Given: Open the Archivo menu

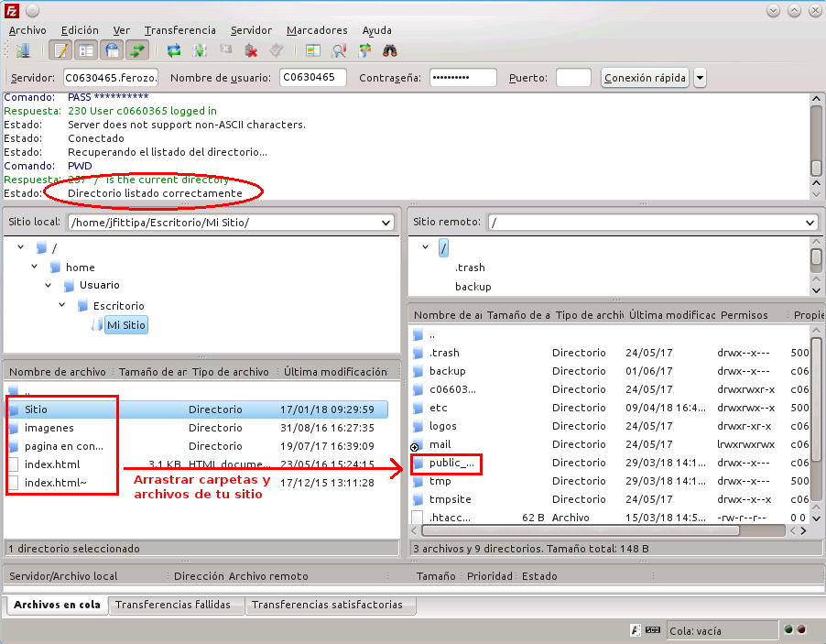Looking at the screenshot, I should 27,30.
